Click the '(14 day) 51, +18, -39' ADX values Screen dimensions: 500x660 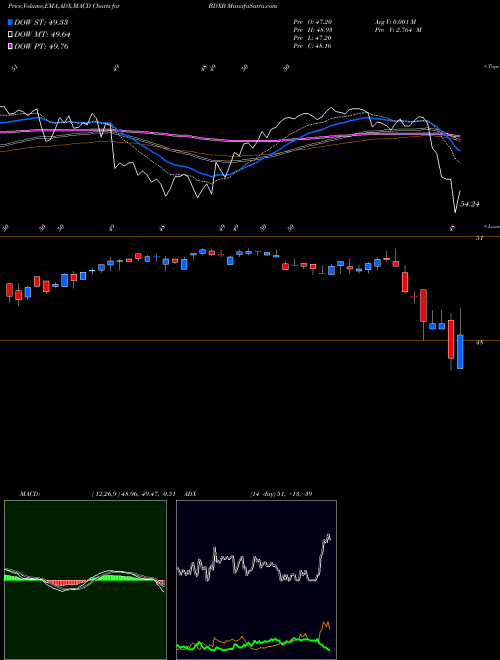click(281, 494)
